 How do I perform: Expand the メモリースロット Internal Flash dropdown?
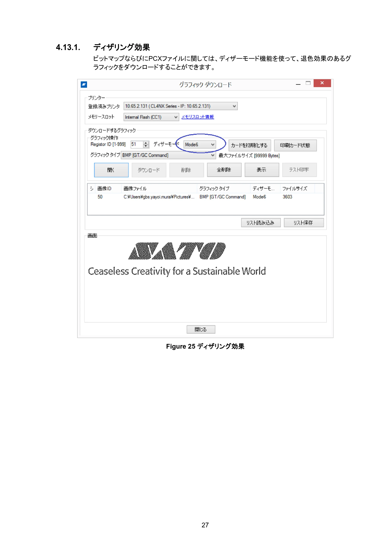[151, 117]
